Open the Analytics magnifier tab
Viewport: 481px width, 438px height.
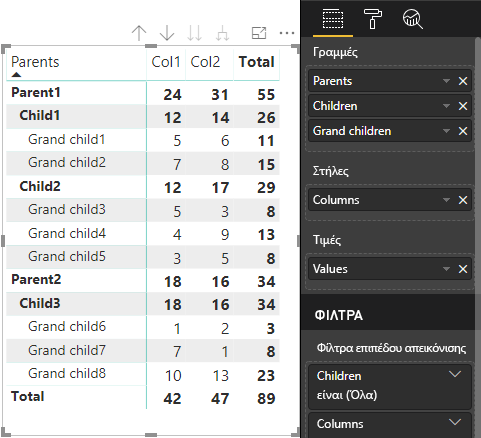pyautogui.click(x=413, y=19)
